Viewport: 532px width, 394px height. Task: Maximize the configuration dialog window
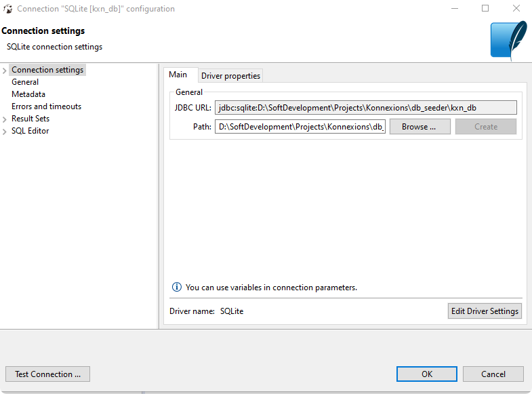coord(485,9)
